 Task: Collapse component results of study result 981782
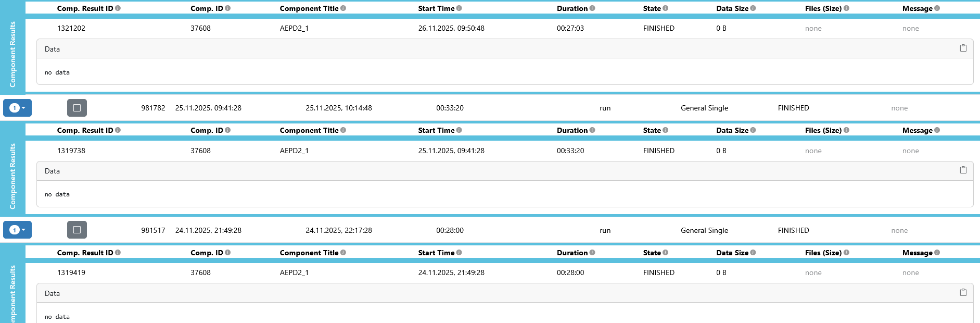[17, 108]
